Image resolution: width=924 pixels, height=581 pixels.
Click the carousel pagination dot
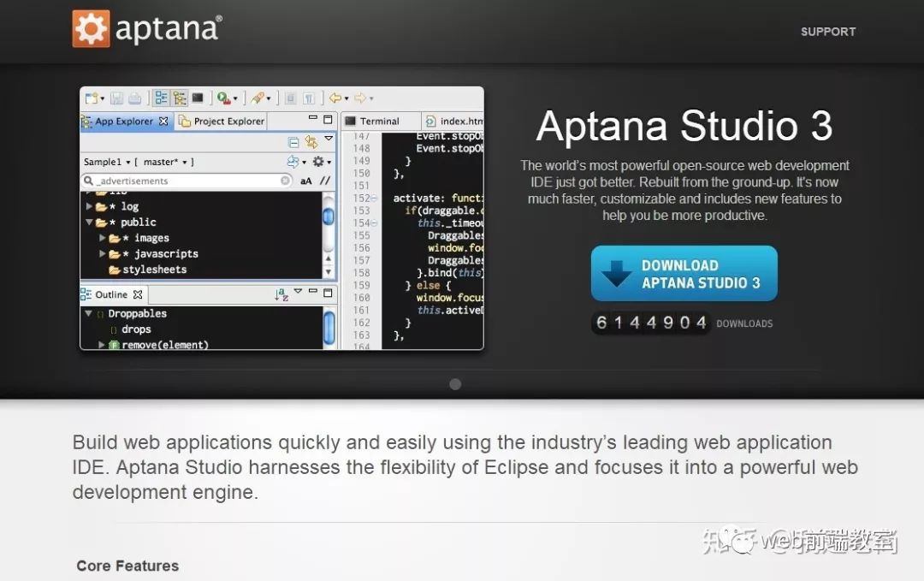point(455,384)
